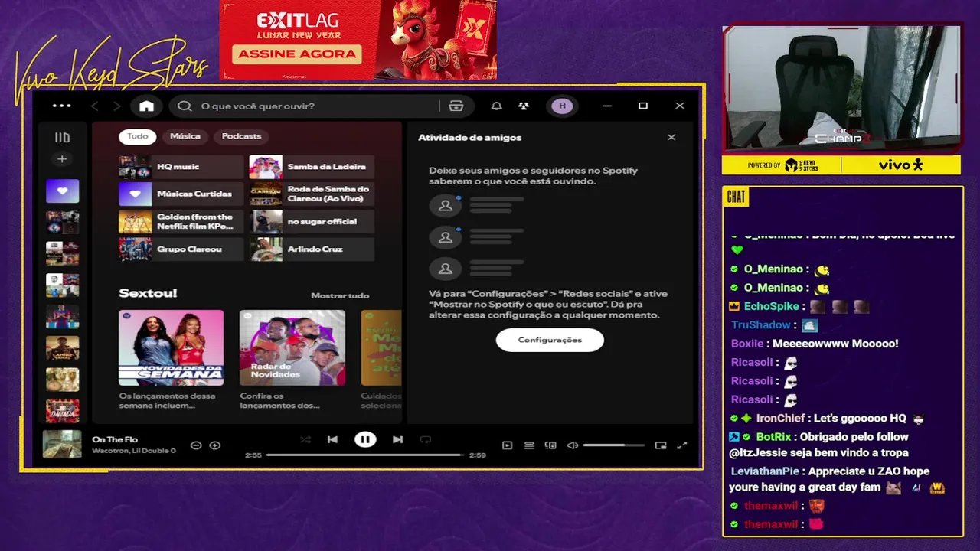Viewport: 980px width, 551px height.
Task: Open the Spotify Home page
Action: [x=146, y=106]
